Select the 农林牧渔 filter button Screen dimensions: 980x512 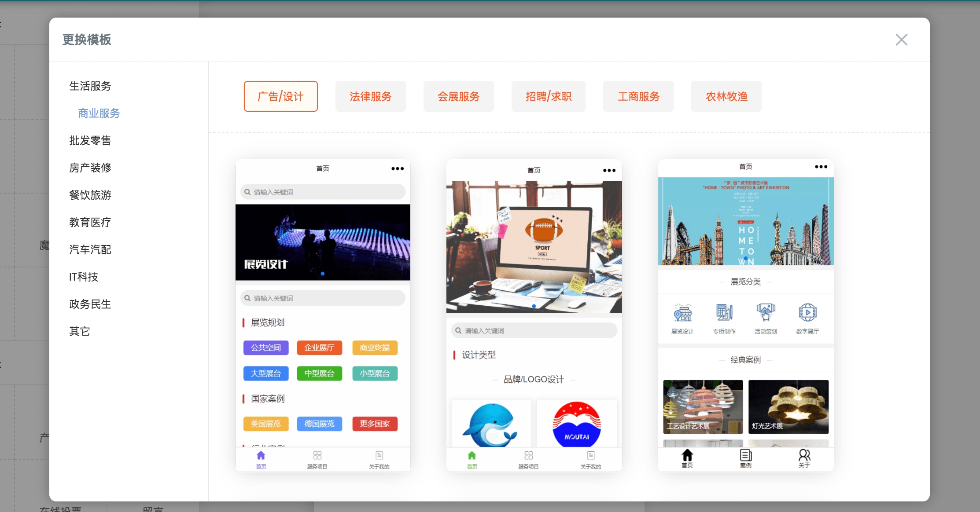pos(726,96)
